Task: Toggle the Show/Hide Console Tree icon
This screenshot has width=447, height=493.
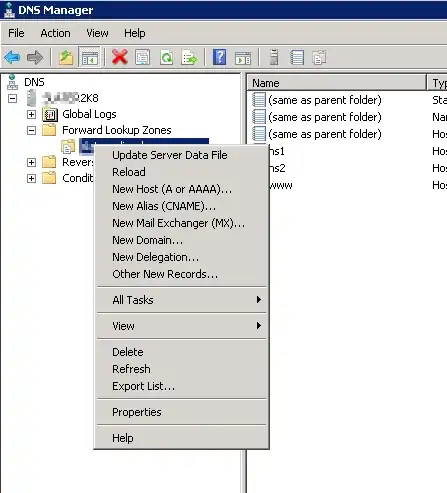Action: pos(89,57)
